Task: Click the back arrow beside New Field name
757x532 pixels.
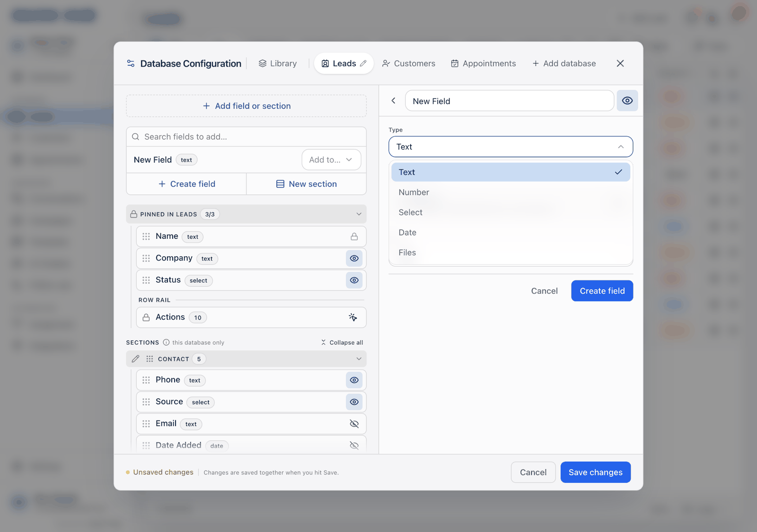Action: [x=393, y=101]
